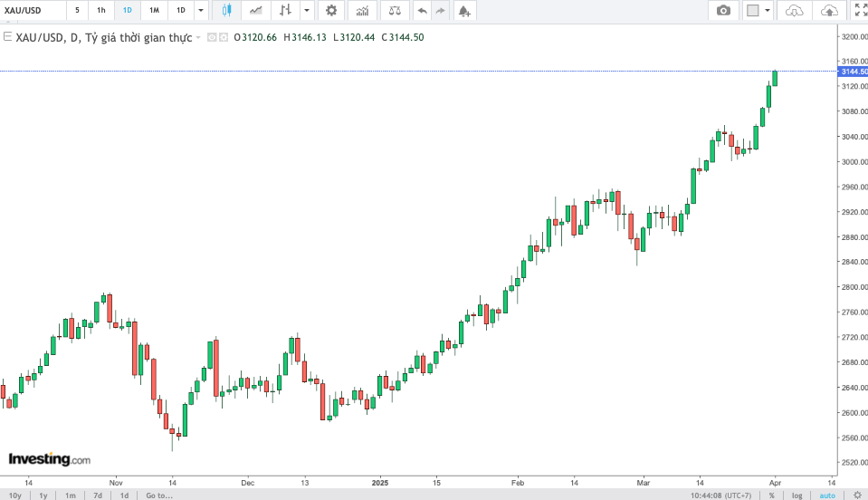Take a chart snapshot with camera icon
This screenshot has height=500, width=868.
pos(723,11)
